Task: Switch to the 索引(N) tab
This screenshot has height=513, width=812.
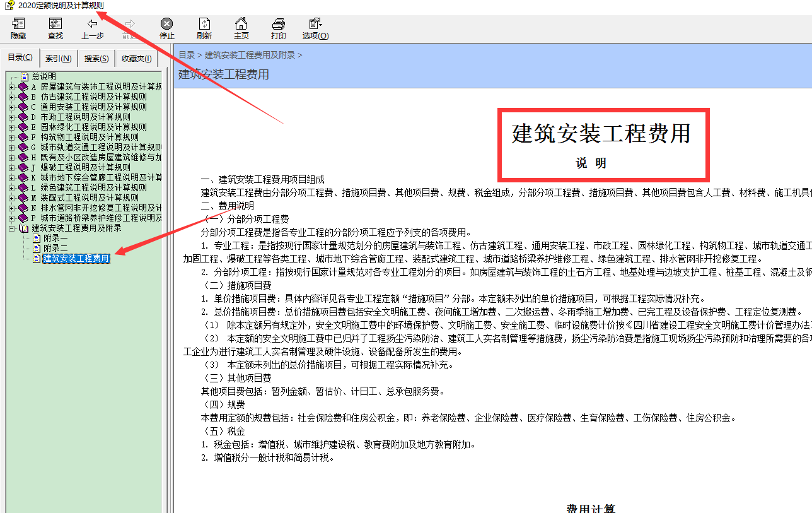Action: [x=59, y=59]
